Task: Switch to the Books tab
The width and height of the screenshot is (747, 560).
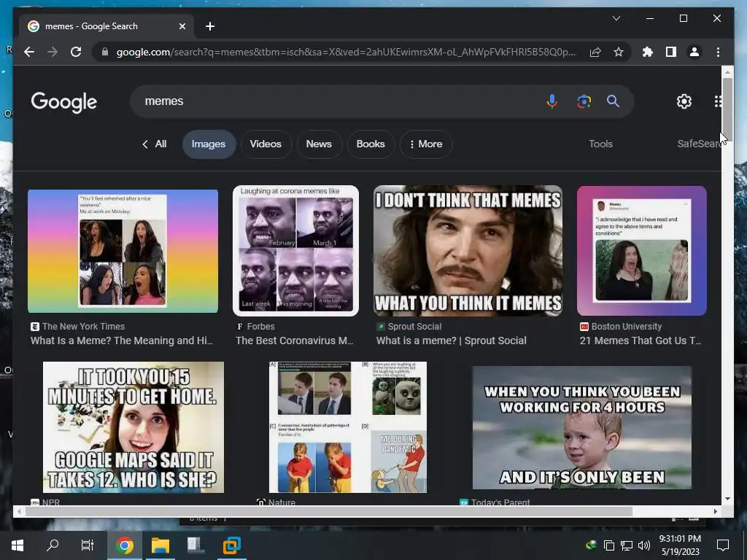Action: [370, 144]
